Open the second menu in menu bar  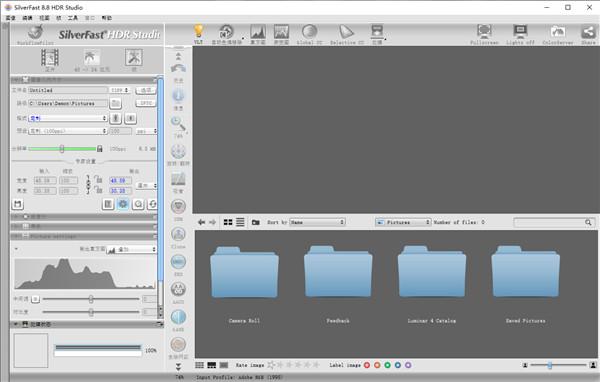[x=28, y=18]
